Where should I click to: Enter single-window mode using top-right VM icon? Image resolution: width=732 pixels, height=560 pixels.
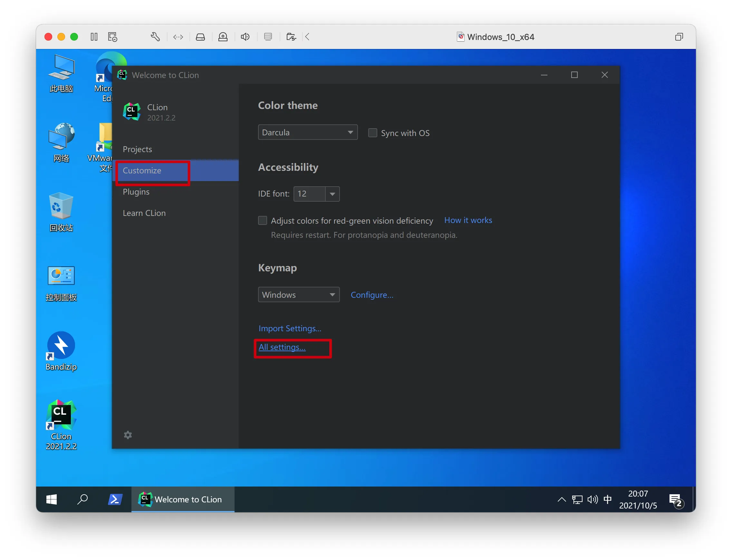pos(679,37)
